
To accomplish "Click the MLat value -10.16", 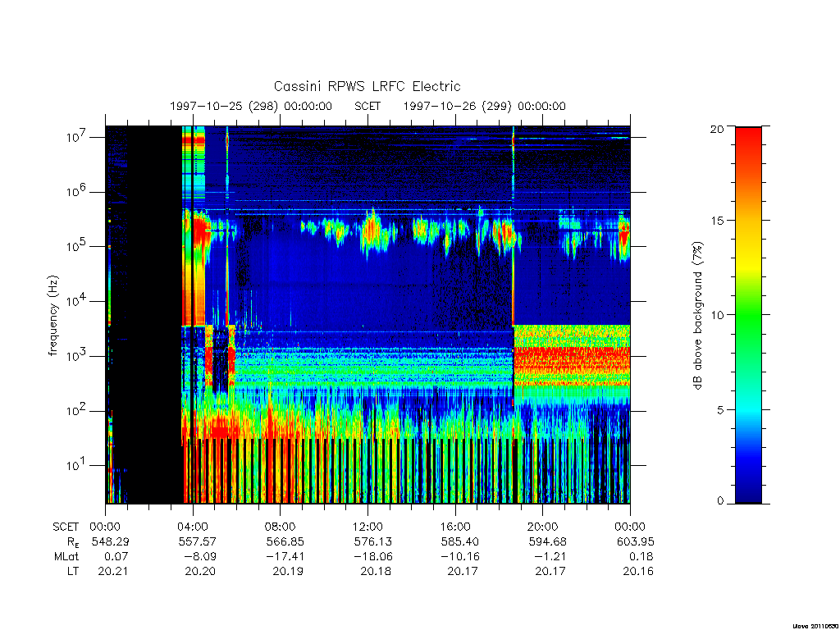I will tap(459, 557).
